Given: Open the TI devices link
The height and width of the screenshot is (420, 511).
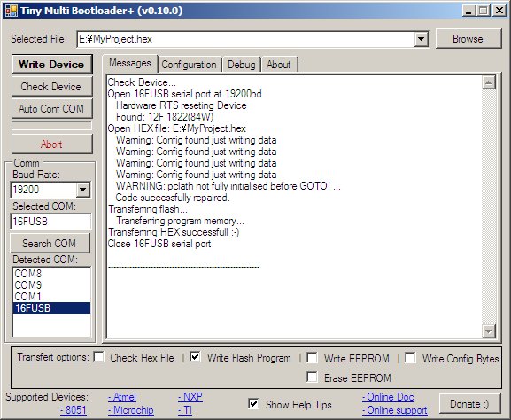Looking at the screenshot, I should 185,410.
